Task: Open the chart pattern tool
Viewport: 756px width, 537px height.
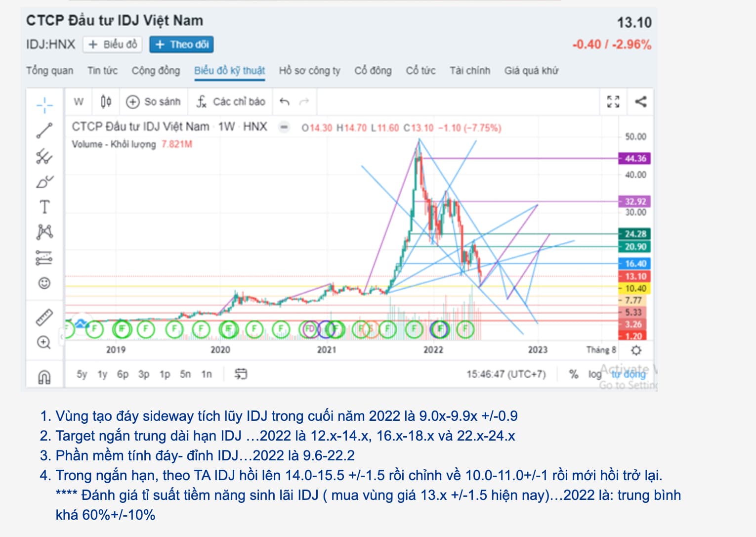Action: [44, 232]
